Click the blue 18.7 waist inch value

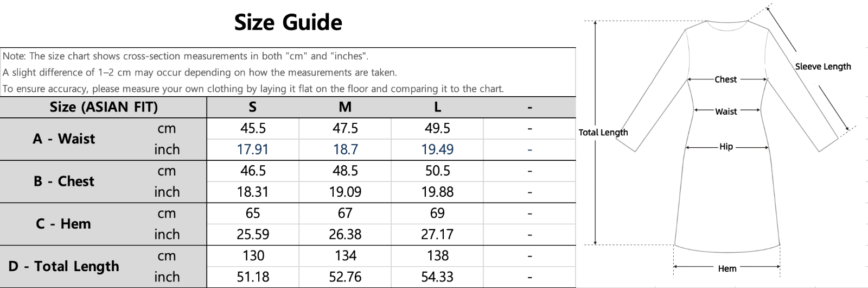(345, 149)
